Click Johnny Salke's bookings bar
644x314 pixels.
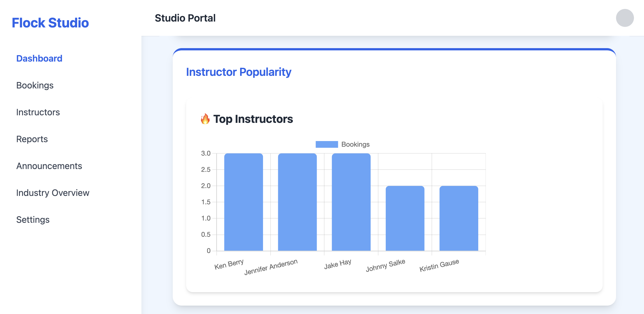[405, 218]
